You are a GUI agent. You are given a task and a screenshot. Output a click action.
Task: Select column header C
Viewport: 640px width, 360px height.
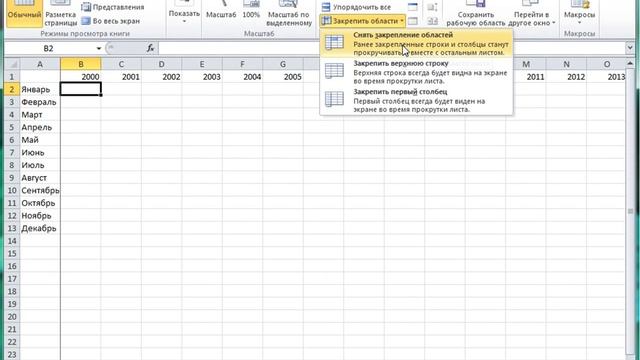pos(121,64)
